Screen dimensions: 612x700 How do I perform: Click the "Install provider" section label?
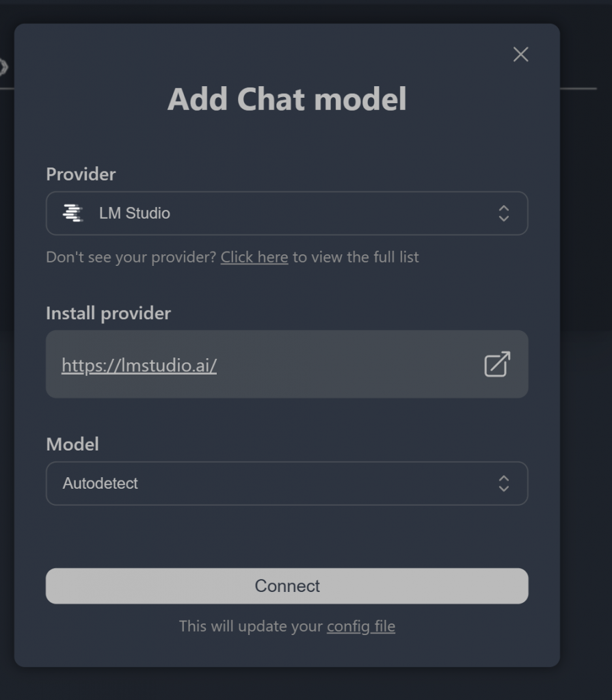[108, 314]
